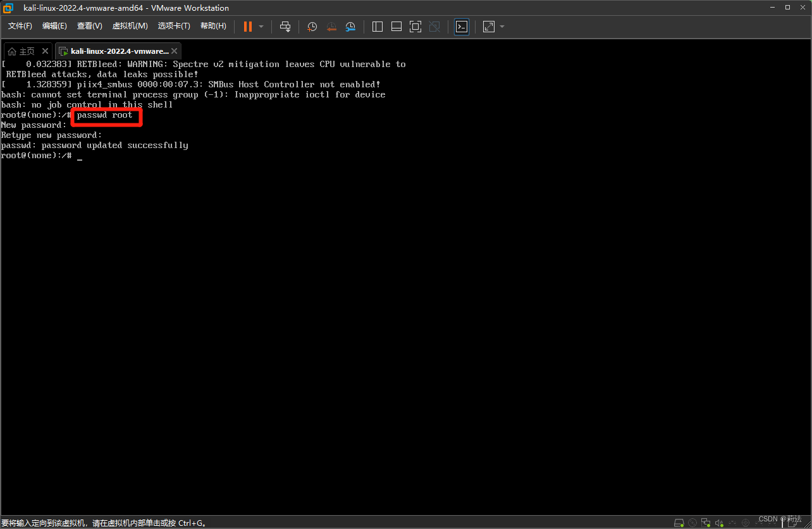
Task: Click the network adapter status icon
Action: click(x=706, y=523)
